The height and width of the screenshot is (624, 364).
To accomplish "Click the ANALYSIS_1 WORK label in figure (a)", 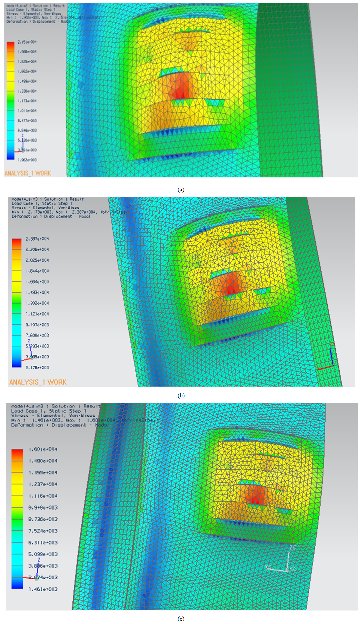I will tap(28, 173).
